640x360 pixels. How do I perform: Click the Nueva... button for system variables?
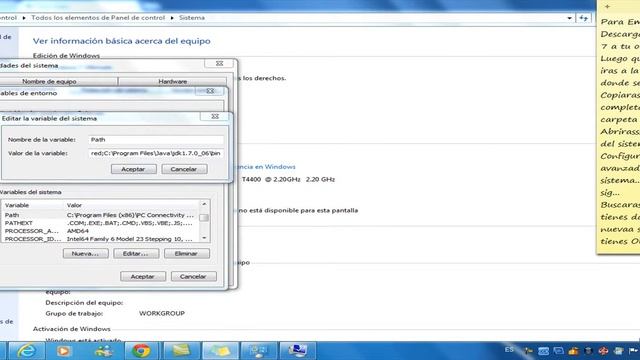pyautogui.click(x=86, y=253)
